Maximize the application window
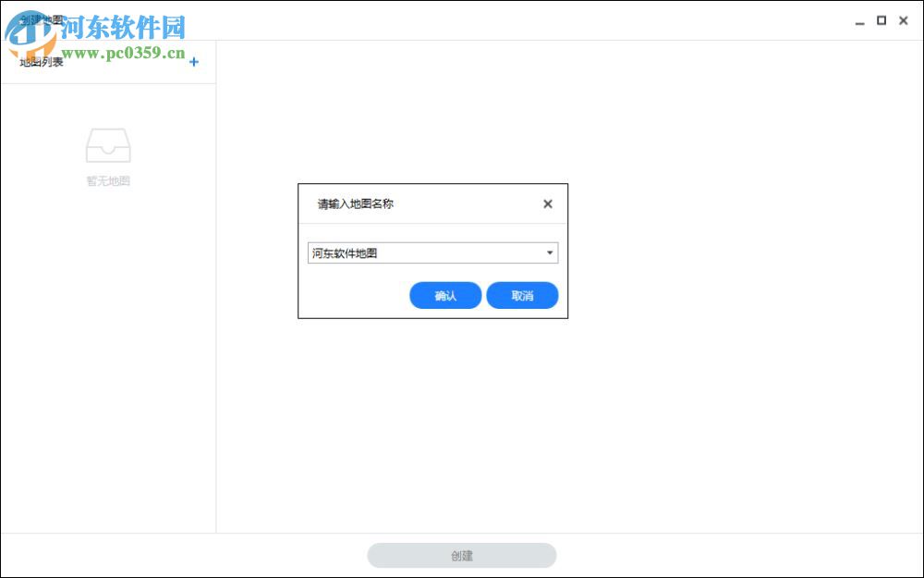Viewport: 924px width, 578px height. pos(882,20)
